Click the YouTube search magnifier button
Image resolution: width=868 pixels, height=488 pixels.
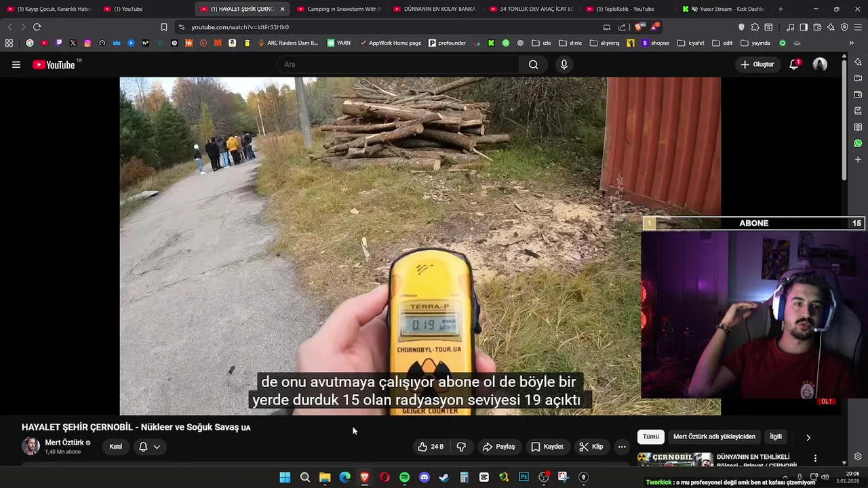[x=533, y=64]
